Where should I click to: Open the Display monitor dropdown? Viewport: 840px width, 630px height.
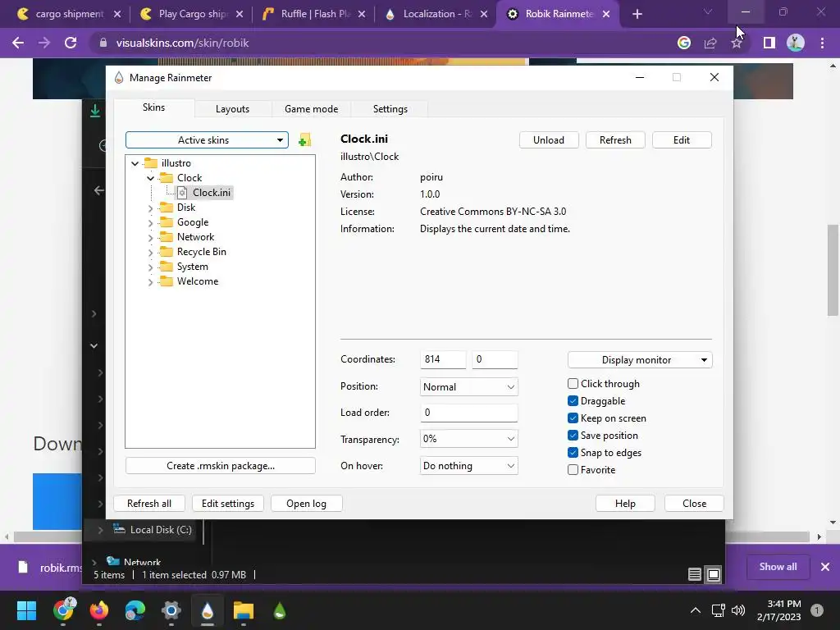pos(640,360)
